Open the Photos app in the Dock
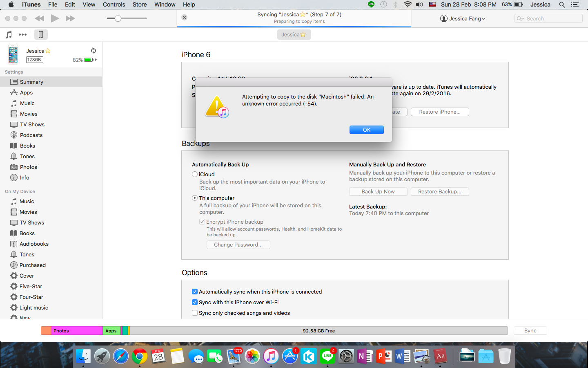 point(252,356)
